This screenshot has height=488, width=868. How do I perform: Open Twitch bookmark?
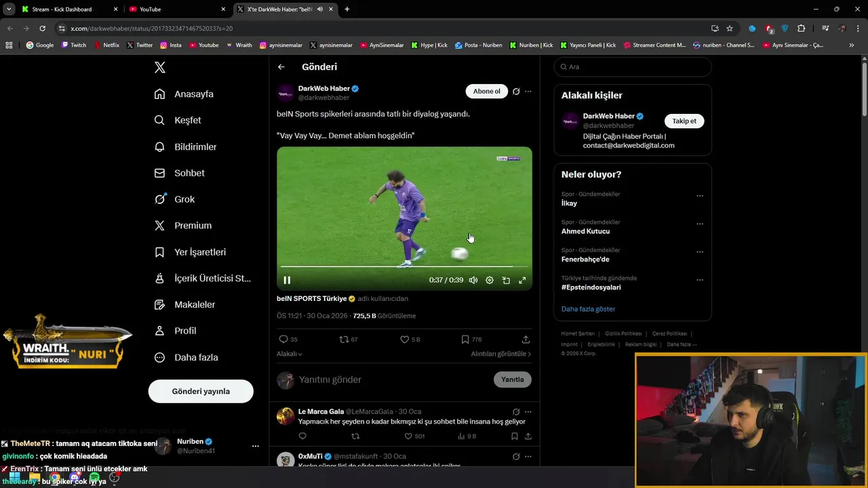pyautogui.click(x=74, y=45)
